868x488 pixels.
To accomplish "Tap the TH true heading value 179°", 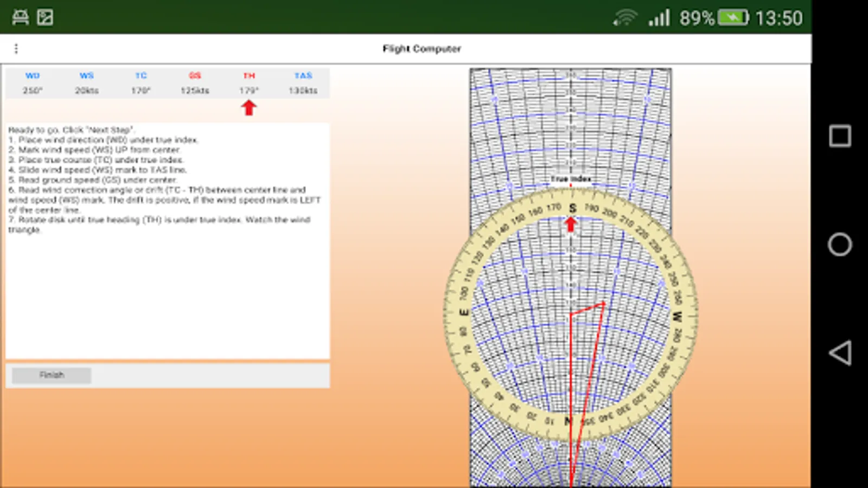I will coord(249,91).
